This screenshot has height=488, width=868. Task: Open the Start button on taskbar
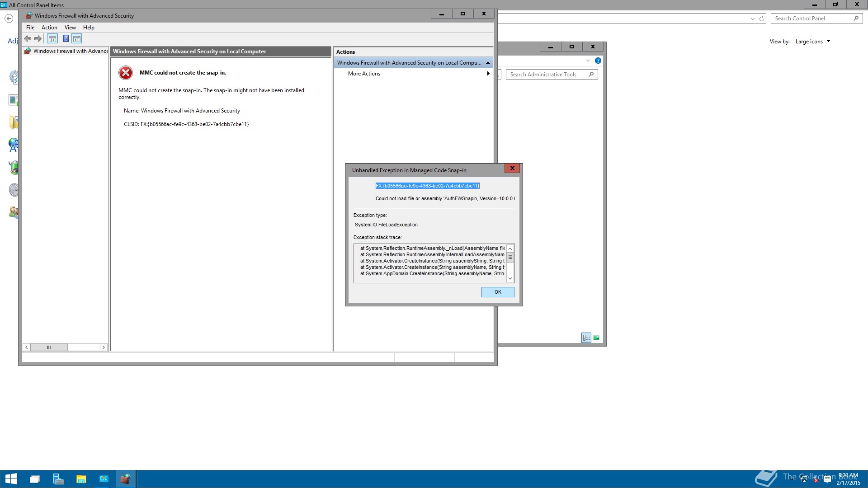(x=11, y=479)
